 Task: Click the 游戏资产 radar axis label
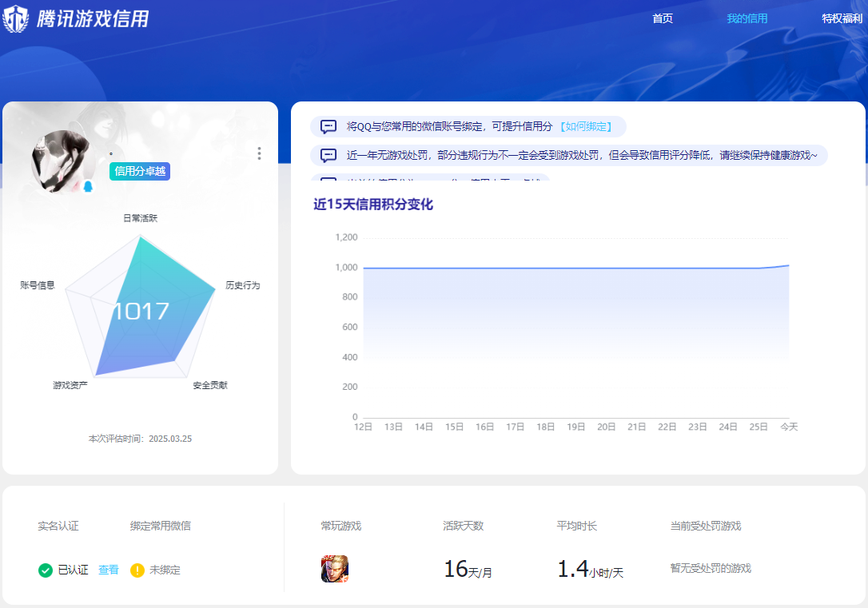(x=70, y=385)
